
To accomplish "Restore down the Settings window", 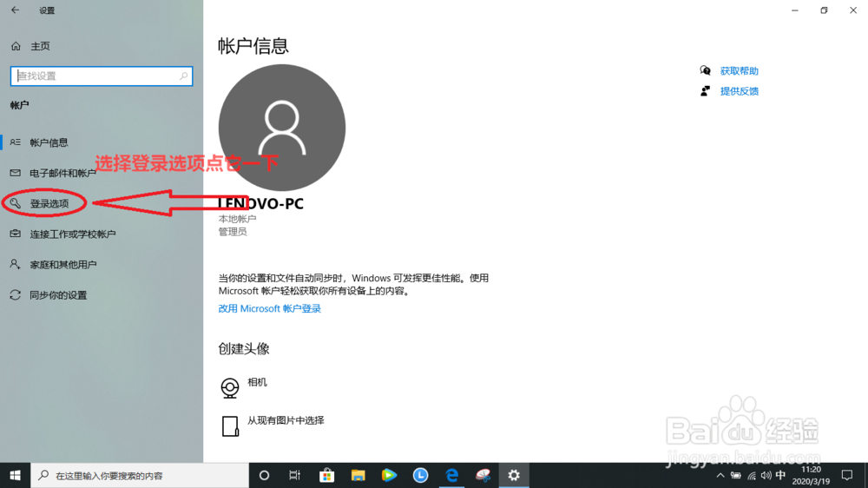I will [x=824, y=10].
